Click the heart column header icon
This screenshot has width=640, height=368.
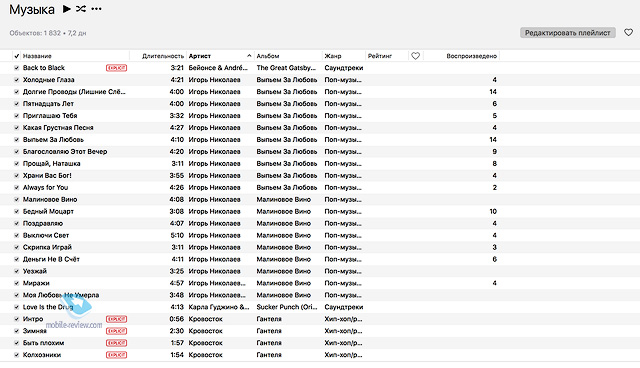coord(416,56)
